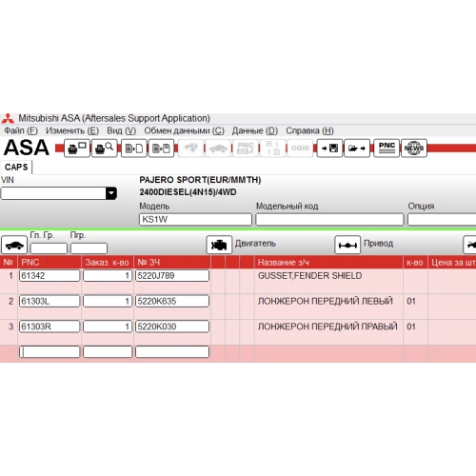Click part number field 5220K030

(172, 327)
